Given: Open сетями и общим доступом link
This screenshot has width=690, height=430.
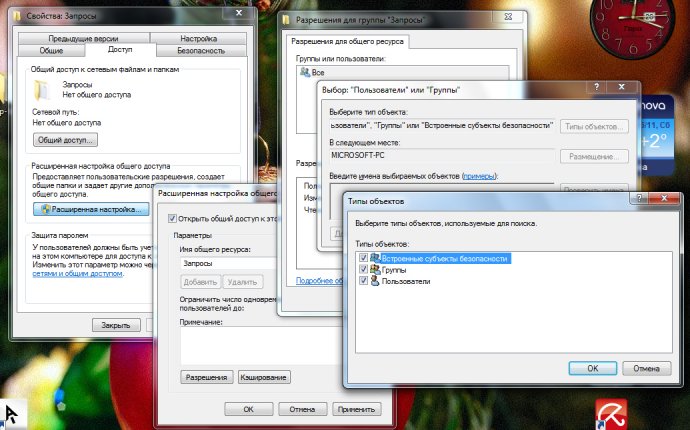Looking at the screenshot, I should pyautogui.click(x=77, y=273).
